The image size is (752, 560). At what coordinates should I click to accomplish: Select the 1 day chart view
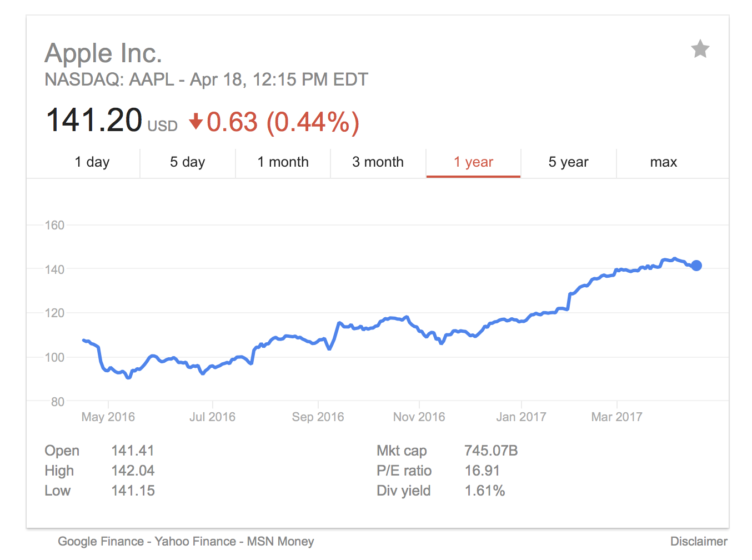(92, 162)
